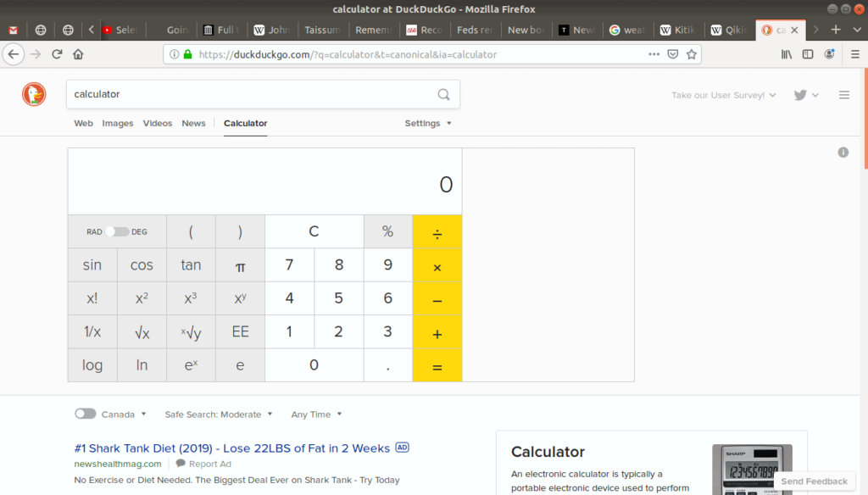This screenshot has height=495, width=868.
Task: Switch to the weat Google tab
Action: coord(628,30)
